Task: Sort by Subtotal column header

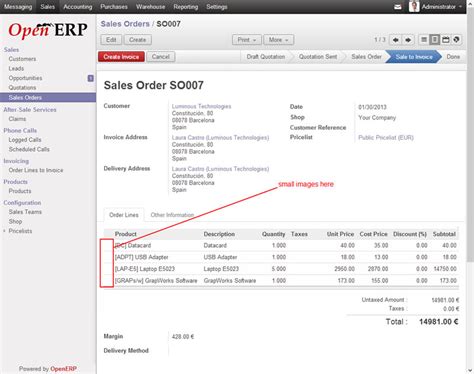Action: click(x=444, y=234)
